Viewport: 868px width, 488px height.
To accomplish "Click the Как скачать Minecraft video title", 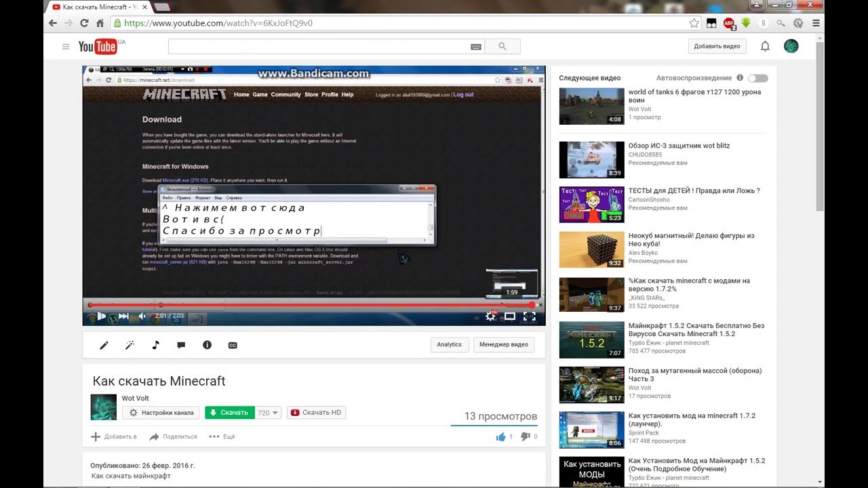I will [159, 381].
